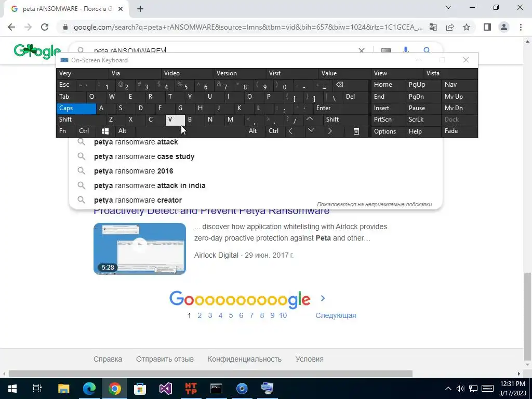
Task: Toggle the Fade key on On-Screen Keyboard
Action: tap(459, 131)
